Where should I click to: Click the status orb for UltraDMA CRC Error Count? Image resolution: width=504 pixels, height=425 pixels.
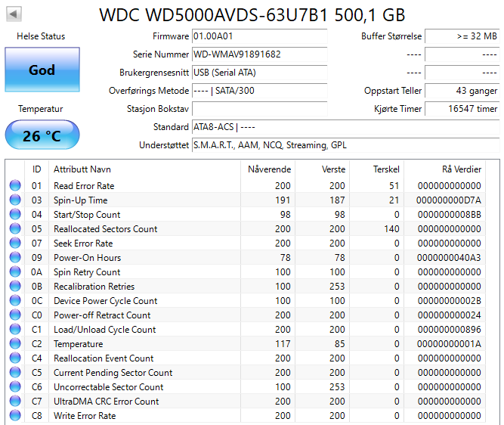(x=15, y=402)
